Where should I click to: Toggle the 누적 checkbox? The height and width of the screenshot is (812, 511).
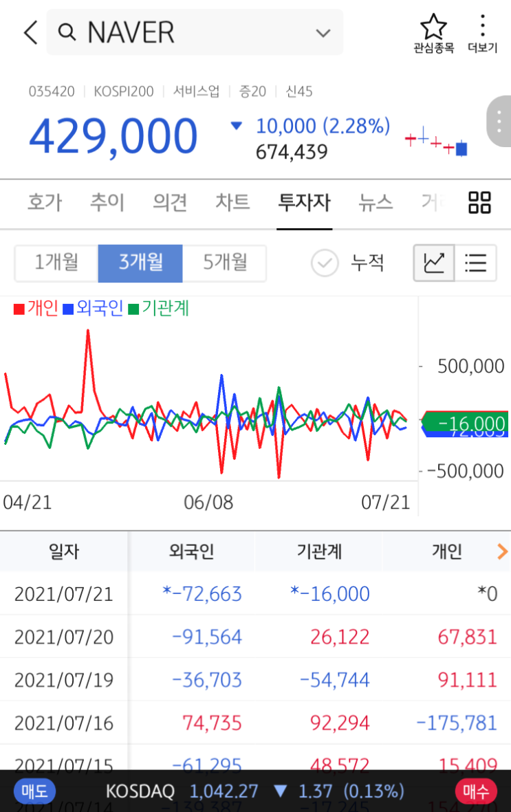click(325, 263)
